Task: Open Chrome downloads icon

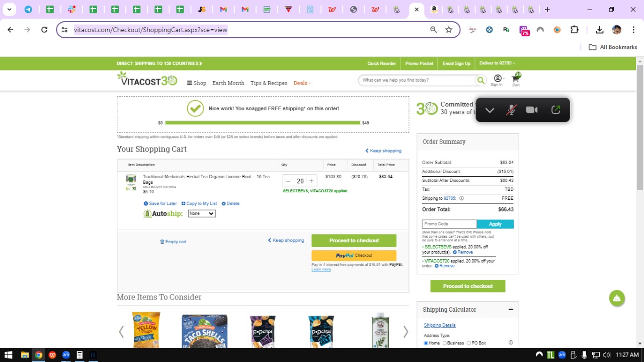Action: point(599,30)
